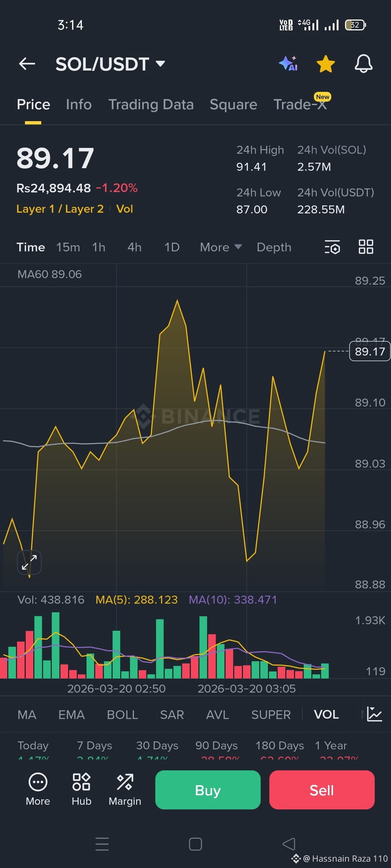Image resolution: width=391 pixels, height=868 pixels.
Task: Tap the green Buy button
Action: (208, 790)
